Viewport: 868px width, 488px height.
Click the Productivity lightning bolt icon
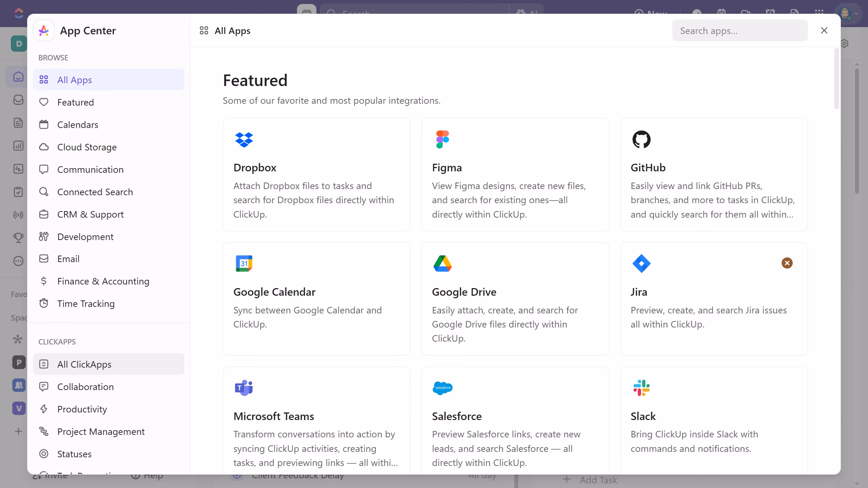(44, 409)
